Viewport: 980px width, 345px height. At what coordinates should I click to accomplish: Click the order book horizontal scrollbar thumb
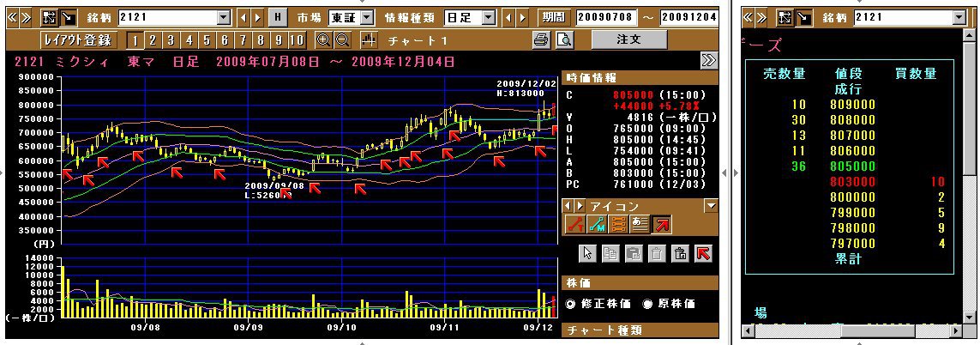click(877, 330)
